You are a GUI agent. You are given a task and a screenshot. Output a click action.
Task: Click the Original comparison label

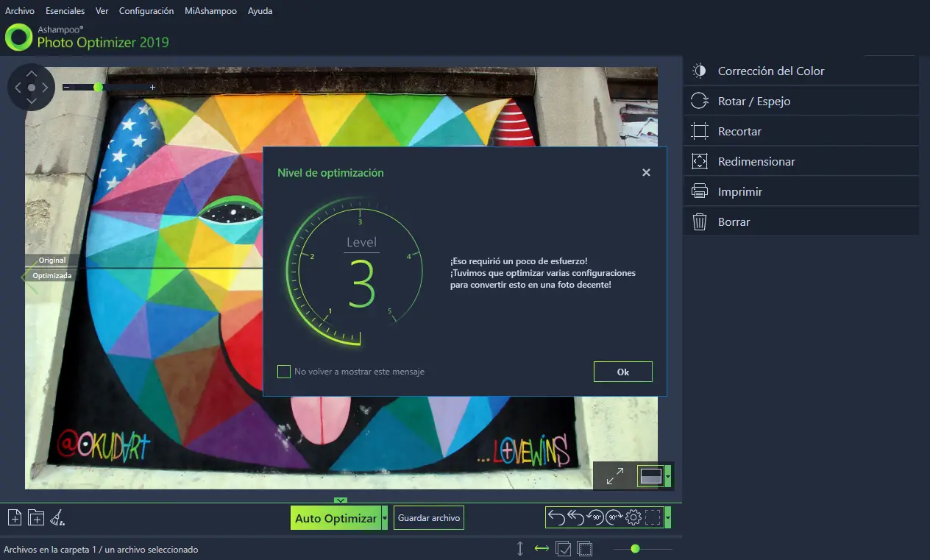(x=52, y=260)
